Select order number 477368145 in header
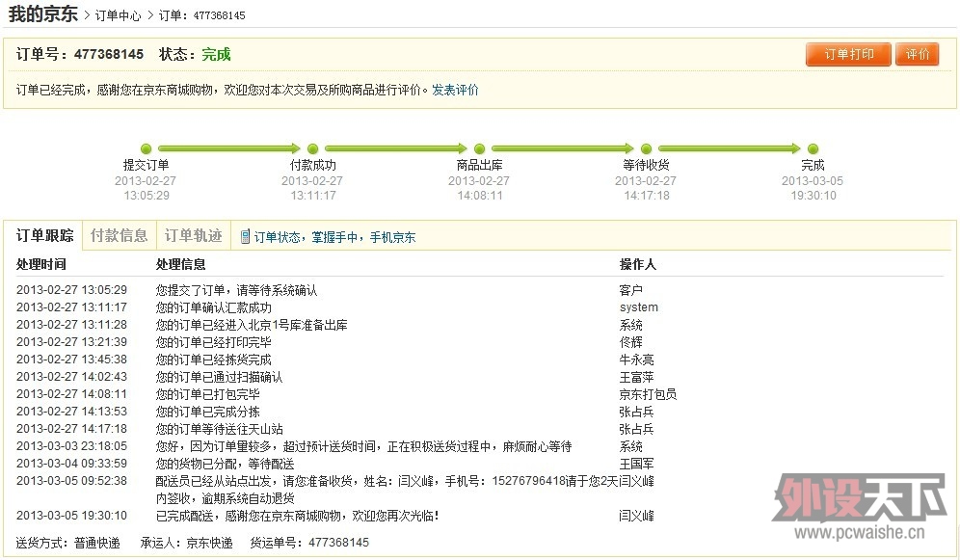960x560 pixels. click(x=109, y=55)
